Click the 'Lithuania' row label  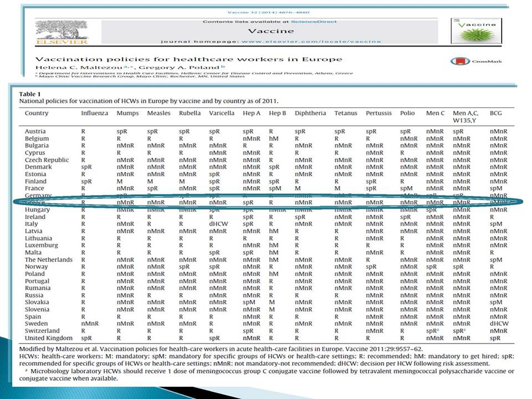38,238
